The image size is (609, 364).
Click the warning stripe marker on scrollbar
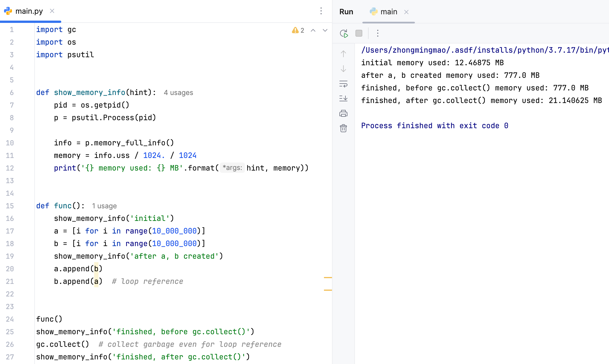click(328, 278)
